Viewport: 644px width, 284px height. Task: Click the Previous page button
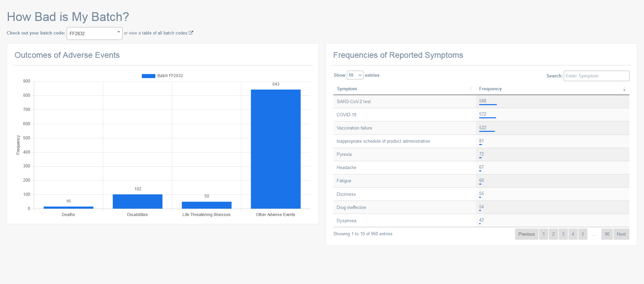click(526, 234)
